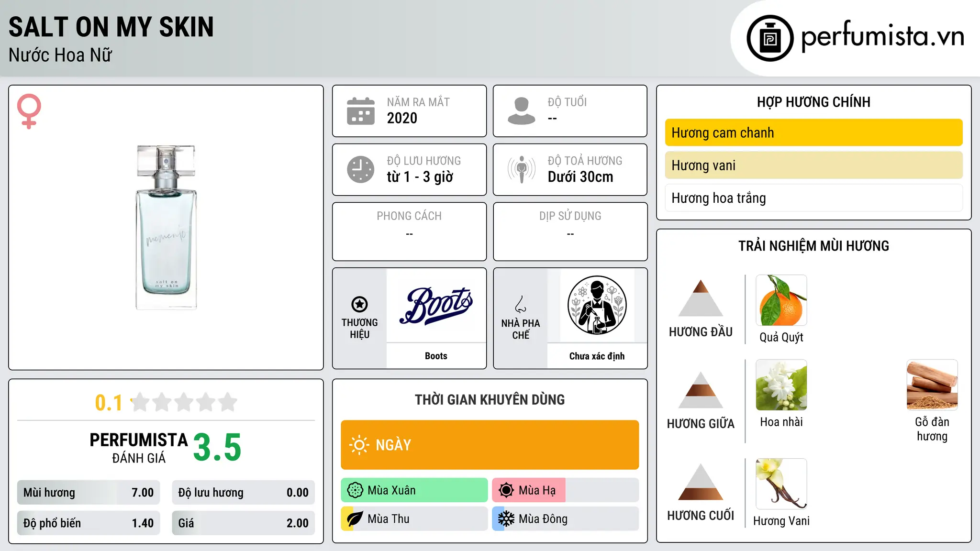Click the Dịp sử dụng card
This screenshot has height=551, width=980.
coord(570,231)
